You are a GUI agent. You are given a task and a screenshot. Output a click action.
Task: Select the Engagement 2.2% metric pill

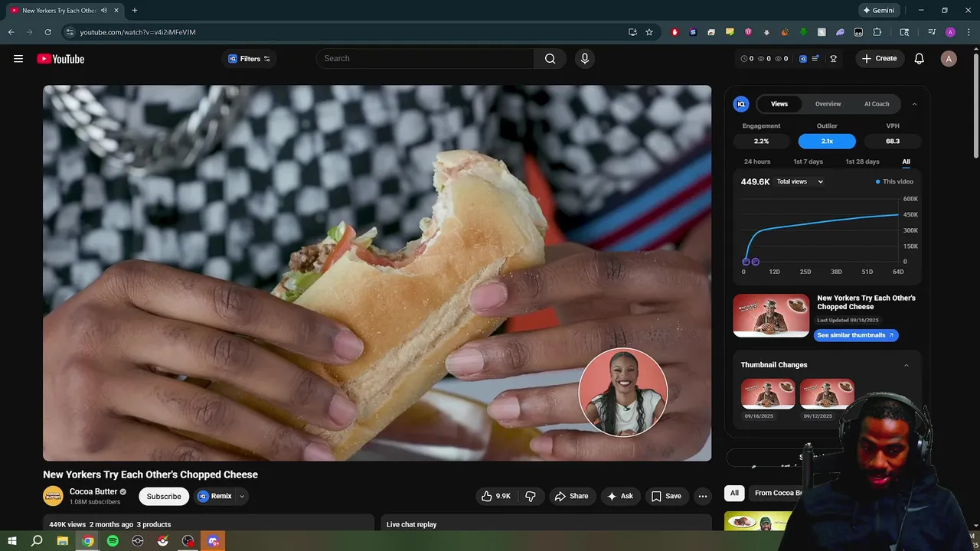click(x=761, y=142)
